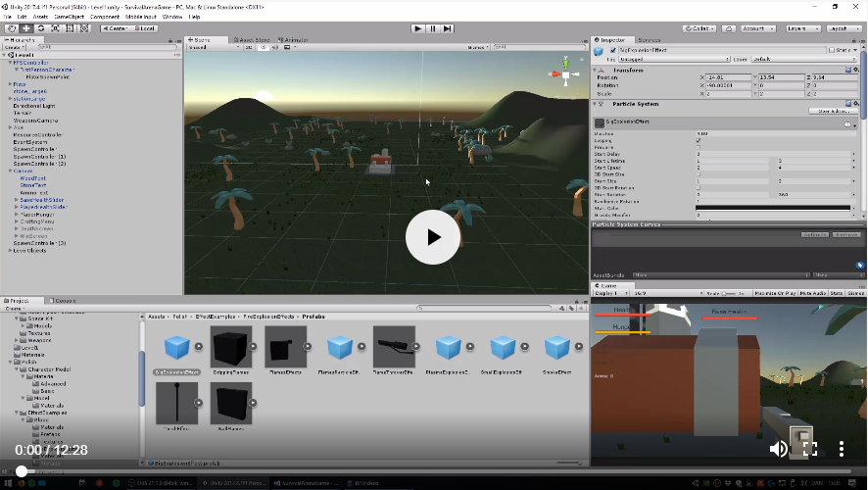Toggle 2D mode in Scene view
This screenshot has height=490, width=868.
(x=249, y=47)
